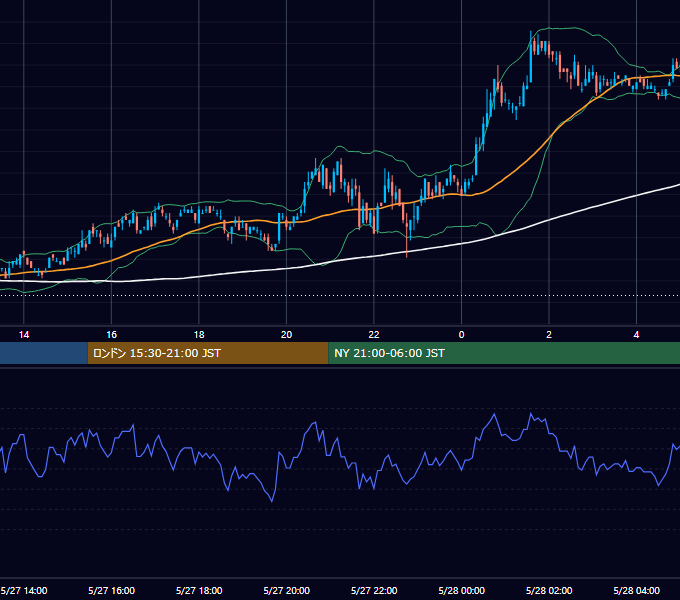This screenshot has width=680, height=600.
Task: Click the 5/27 18:00 date label
Action: [x=199, y=590]
